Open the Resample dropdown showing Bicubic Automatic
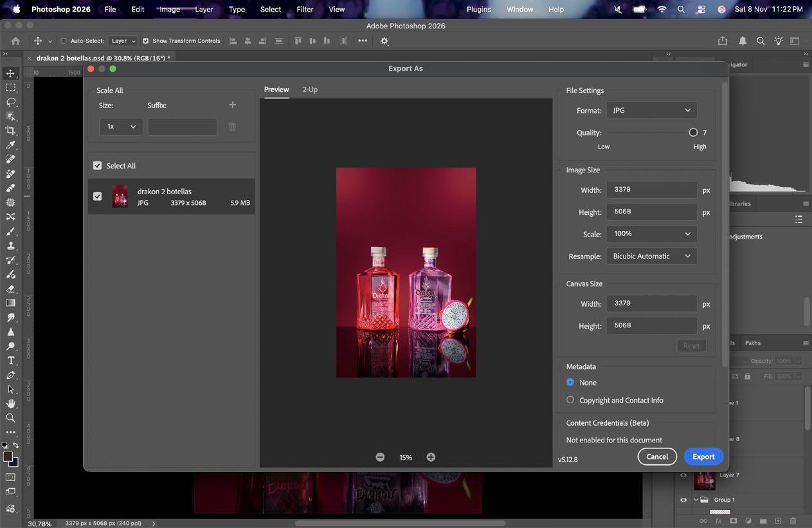The width and height of the screenshot is (812, 528). pos(651,256)
